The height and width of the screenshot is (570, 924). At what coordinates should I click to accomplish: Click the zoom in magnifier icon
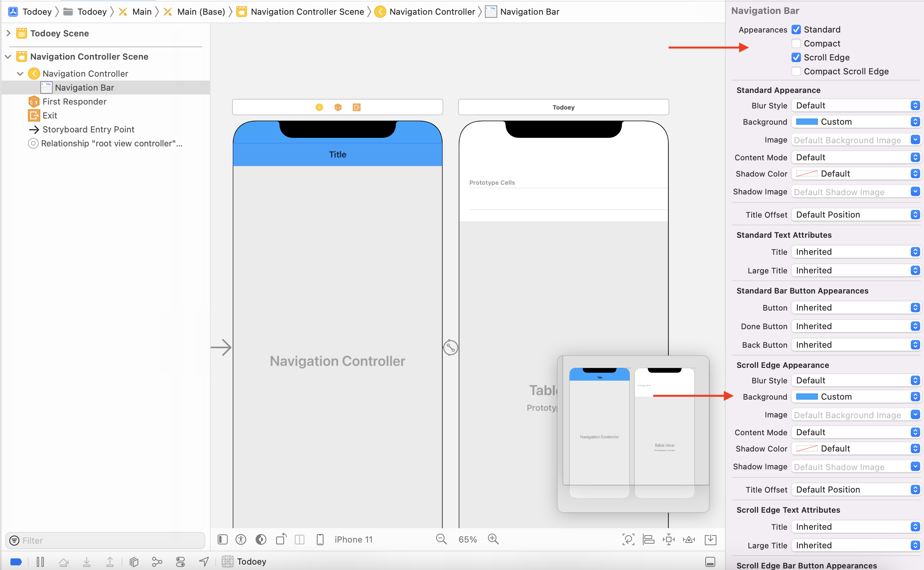493,539
